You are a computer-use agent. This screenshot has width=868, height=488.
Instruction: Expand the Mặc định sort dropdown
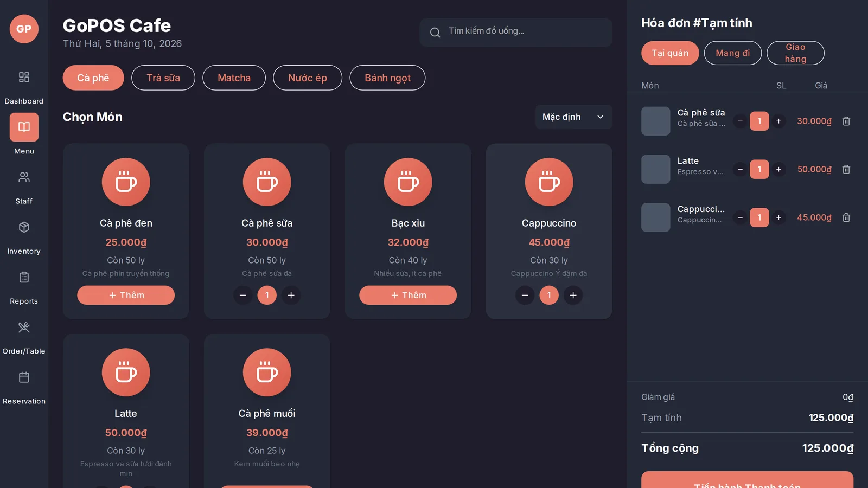[573, 117]
